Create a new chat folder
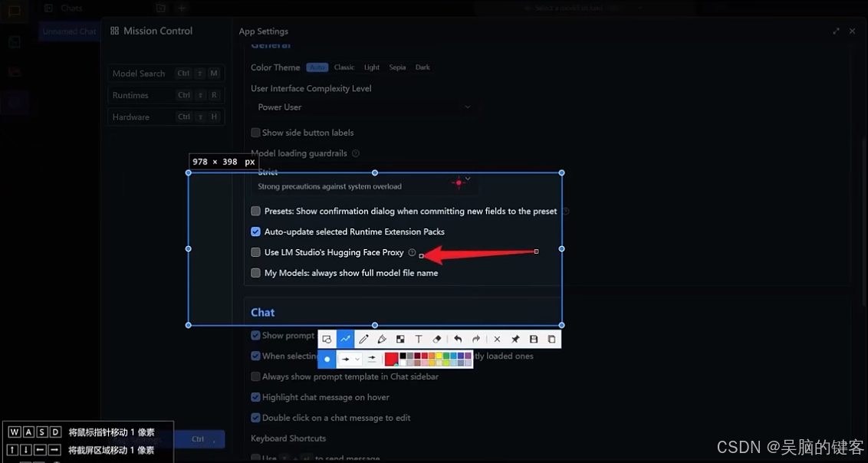This screenshot has width=868, height=463. (x=160, y=8)
